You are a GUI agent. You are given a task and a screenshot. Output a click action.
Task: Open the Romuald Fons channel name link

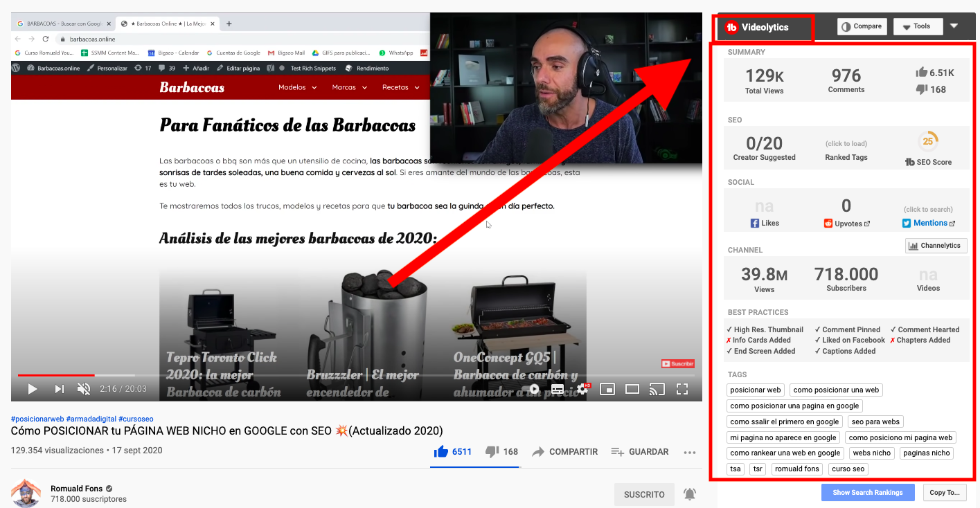[76, 489]
